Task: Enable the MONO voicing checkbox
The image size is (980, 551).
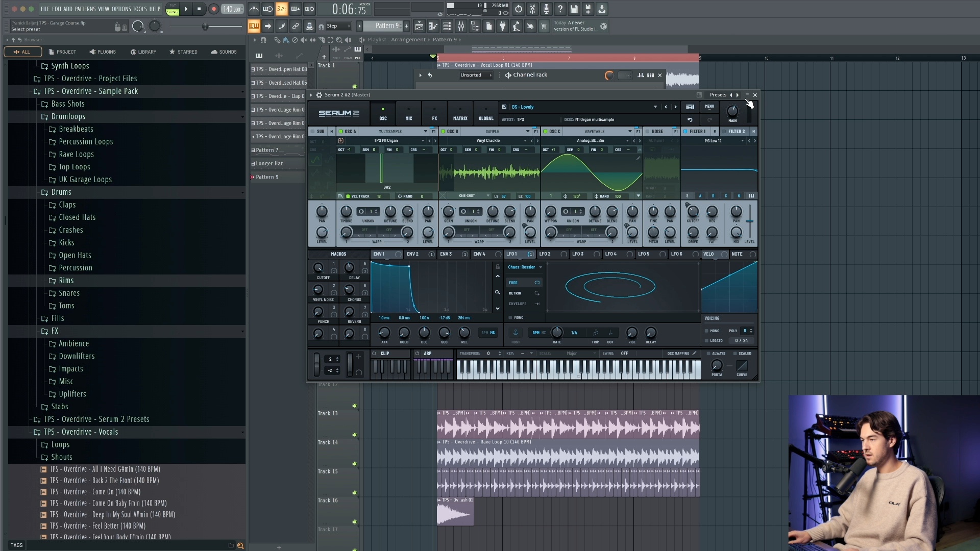Action: (707, 331)
